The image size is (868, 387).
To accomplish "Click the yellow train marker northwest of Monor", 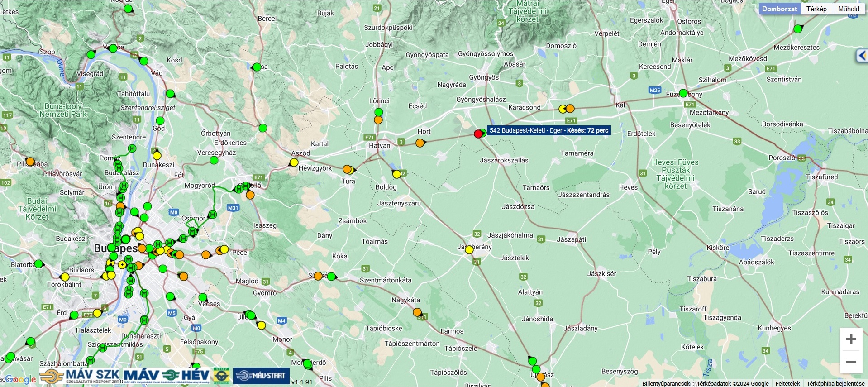I will click(262, 325).
